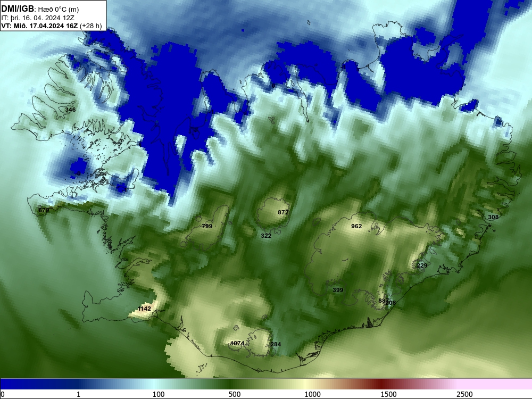The width and height of the screenshot is (532, 399).
Task: Select the colour scale label 1000
Action: pyautogui.click(x=312, y=394)
